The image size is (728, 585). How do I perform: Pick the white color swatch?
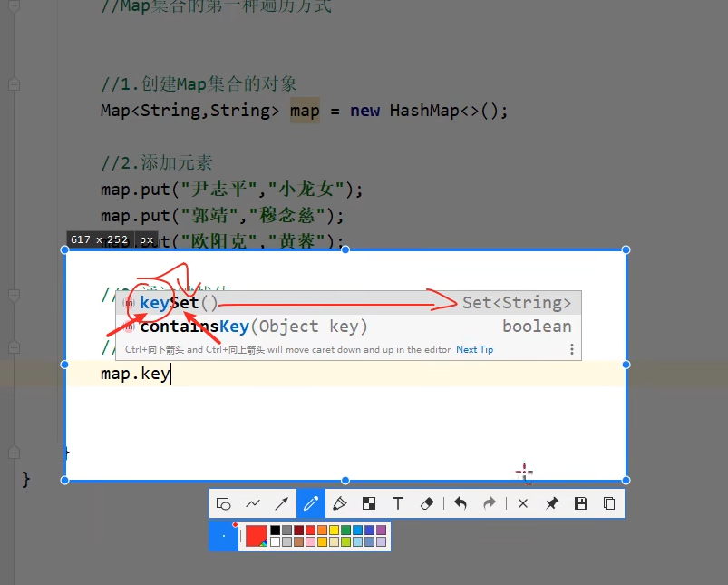coord(276,541)
